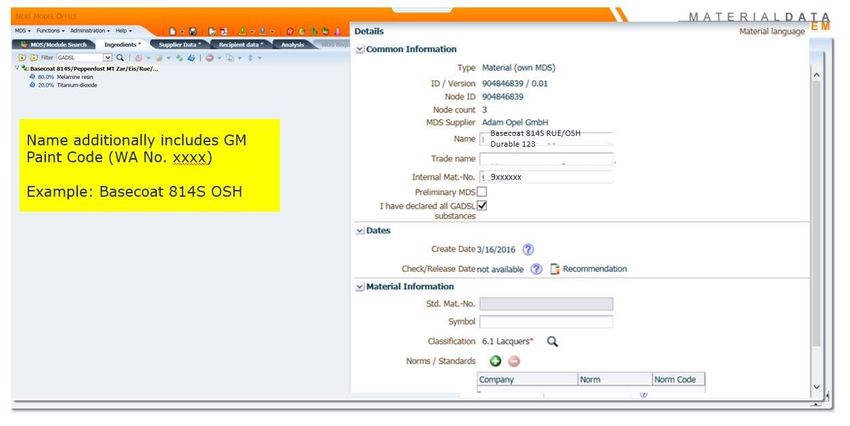Click help question mark next to Check/Release Date

tap(536, 269)
